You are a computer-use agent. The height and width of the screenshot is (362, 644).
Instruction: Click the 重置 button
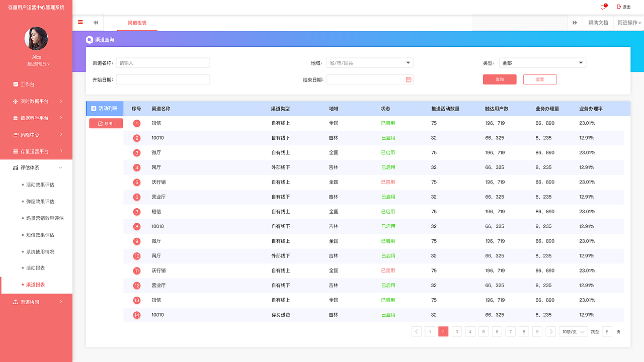(540, 79)
